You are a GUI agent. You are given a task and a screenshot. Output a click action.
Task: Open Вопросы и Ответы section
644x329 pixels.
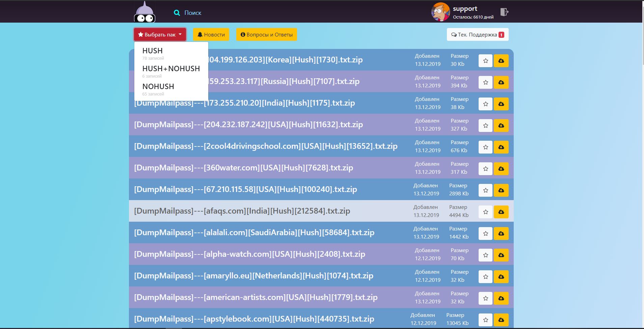(266, 34)
